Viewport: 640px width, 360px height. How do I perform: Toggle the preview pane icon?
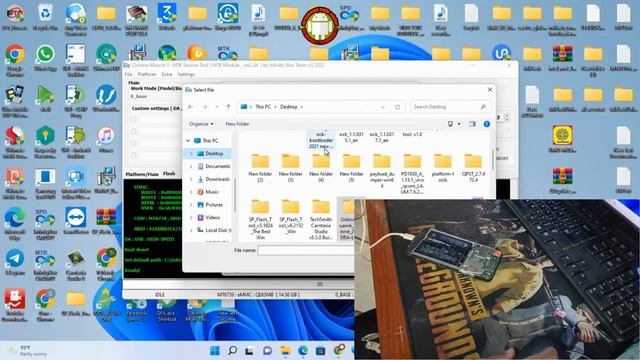coord(472,124)
